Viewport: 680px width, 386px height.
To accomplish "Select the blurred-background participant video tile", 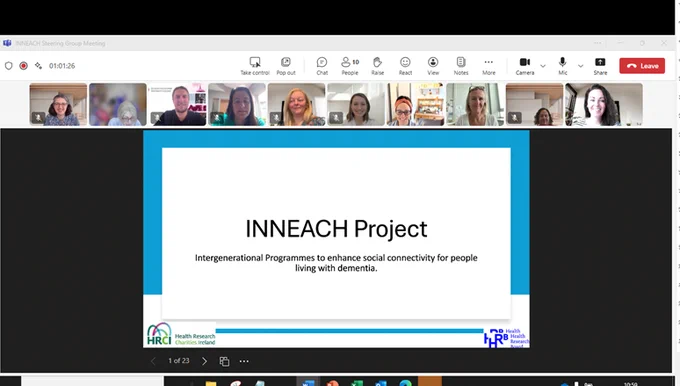I will [x=118, y=105].
